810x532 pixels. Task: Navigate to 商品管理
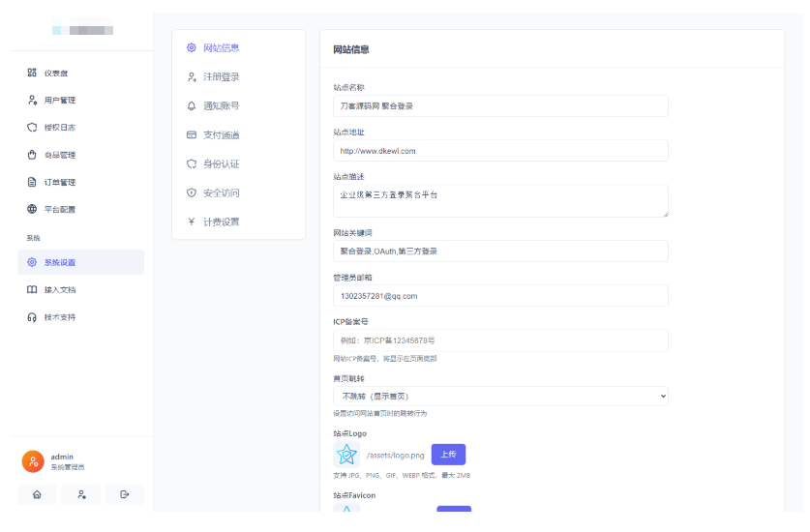[80, 155]
